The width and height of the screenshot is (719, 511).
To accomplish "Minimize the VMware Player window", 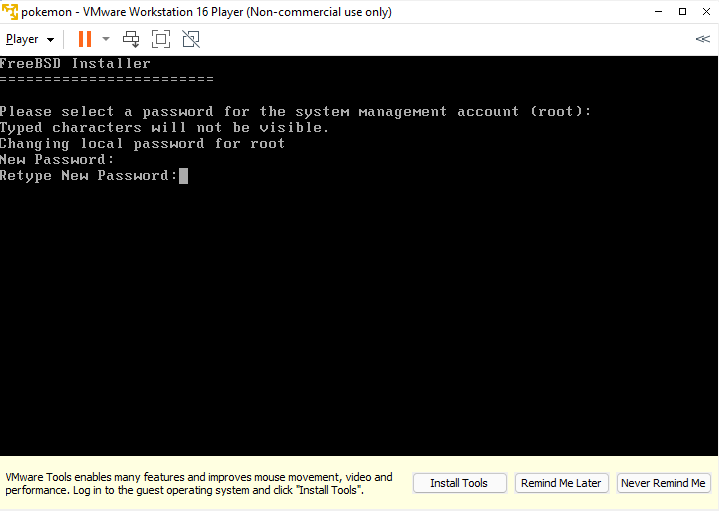I will [658, 12].
